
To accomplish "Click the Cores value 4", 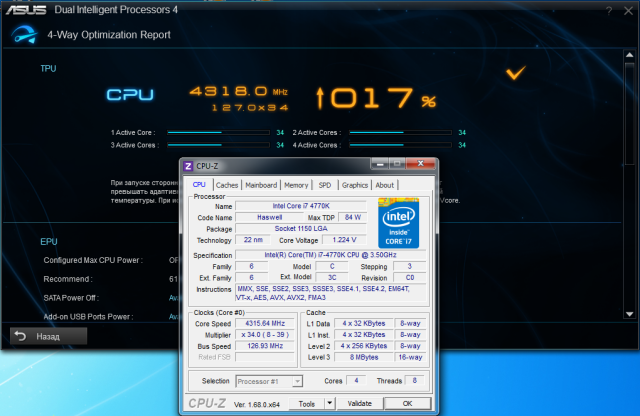I will [x=356, y=380].
